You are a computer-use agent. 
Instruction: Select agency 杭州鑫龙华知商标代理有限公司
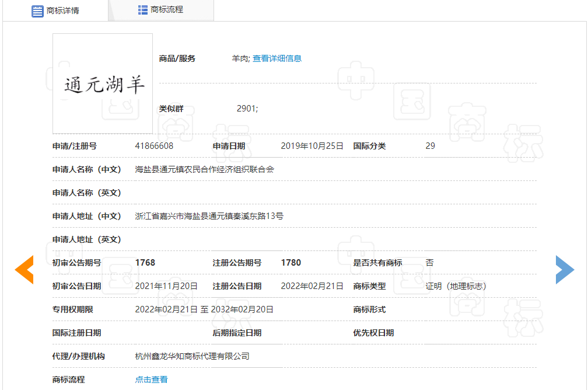(x=192, y=356)
